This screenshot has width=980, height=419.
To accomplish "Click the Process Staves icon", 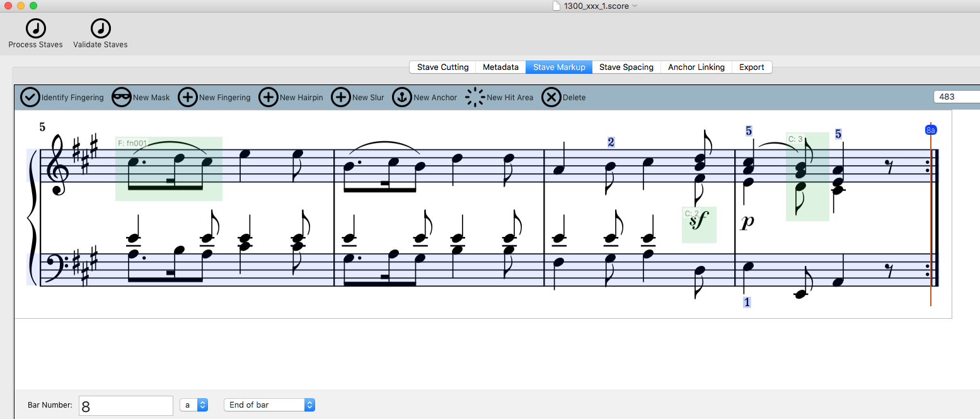I will pyautogui.click(x=35, y=28).
